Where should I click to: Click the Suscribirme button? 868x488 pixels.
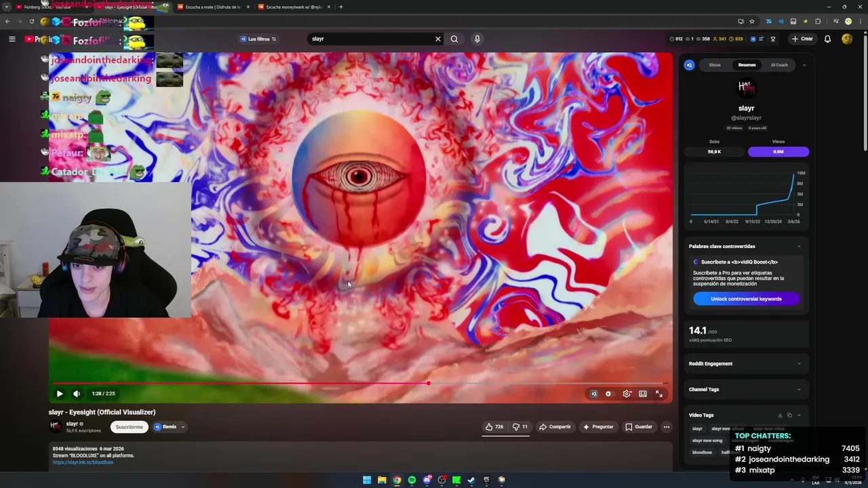129,427
